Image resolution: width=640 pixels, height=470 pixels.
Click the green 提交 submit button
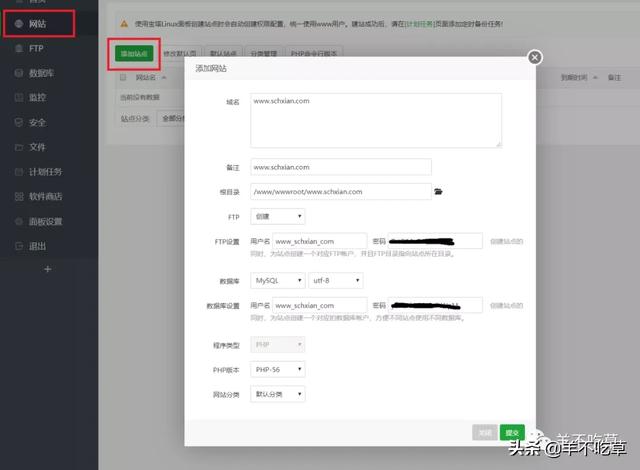[512, 432]
